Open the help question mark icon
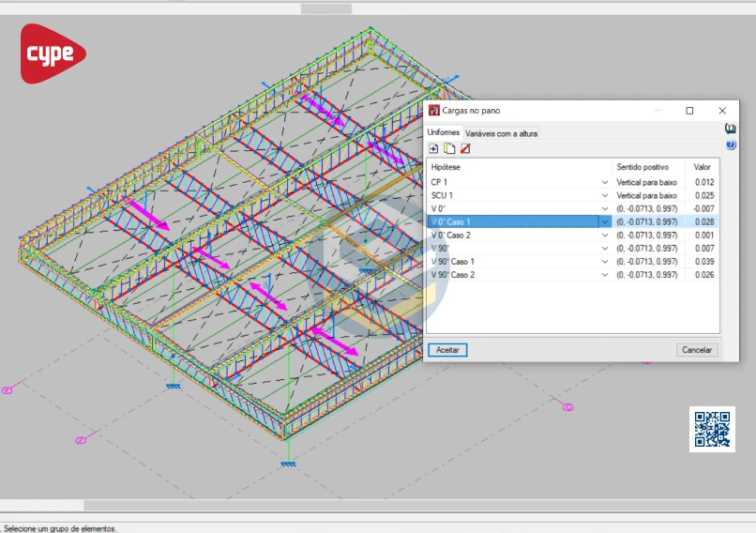The width and height of the screenshot is (756, 533). 731,145
